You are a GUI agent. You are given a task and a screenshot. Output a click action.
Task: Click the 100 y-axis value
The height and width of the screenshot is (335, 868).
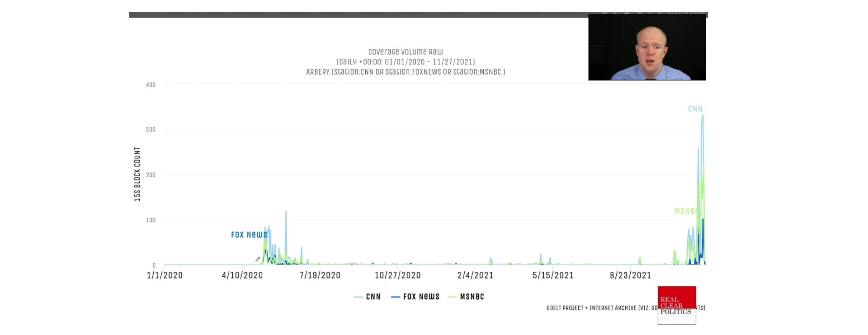tap(151, 220)
